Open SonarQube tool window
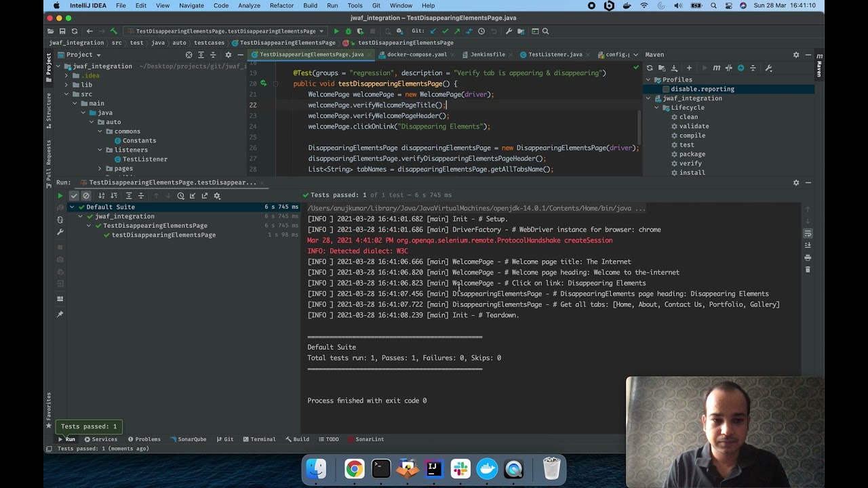This screenshot has height=488, width=868. point(188,439)
